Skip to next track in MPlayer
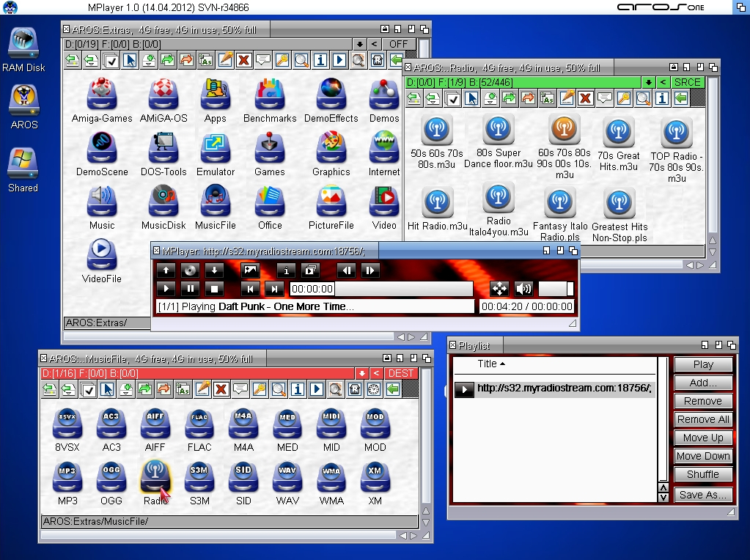This screenshot has width=750, height=560. point(274,289)
